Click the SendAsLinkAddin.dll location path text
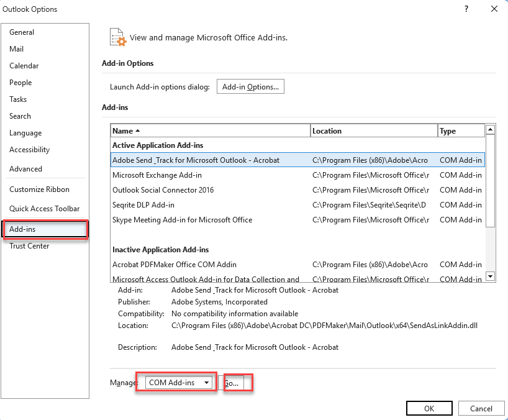Viewport: 508px width, 420px height. [x=324, y=326]
